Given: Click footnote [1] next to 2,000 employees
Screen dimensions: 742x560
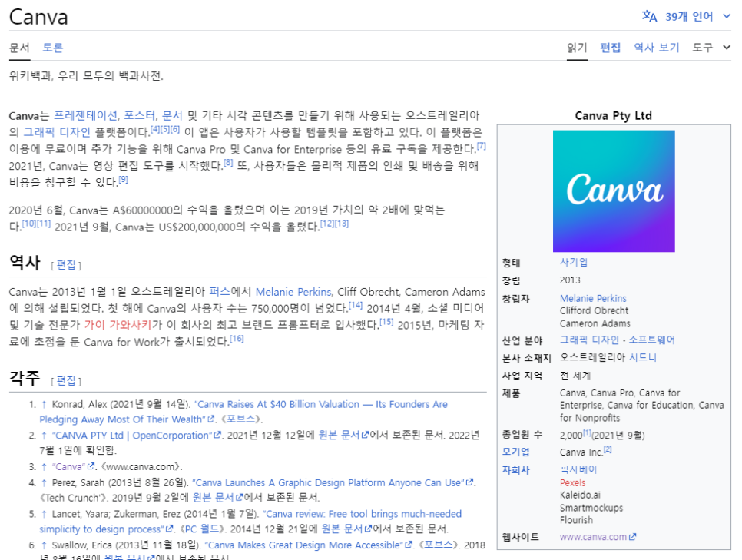Looking at the screenshot, I should pos(587,432).
